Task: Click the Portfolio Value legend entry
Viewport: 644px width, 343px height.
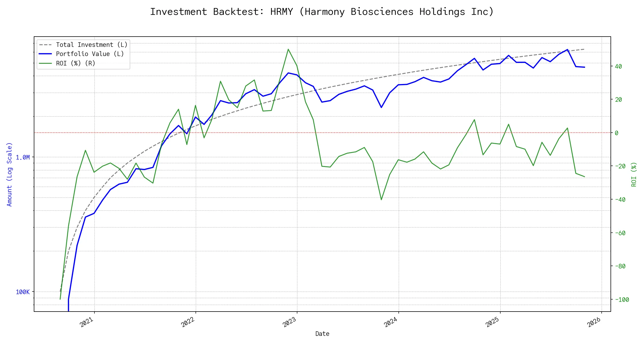Action: [x=90, y=54]
